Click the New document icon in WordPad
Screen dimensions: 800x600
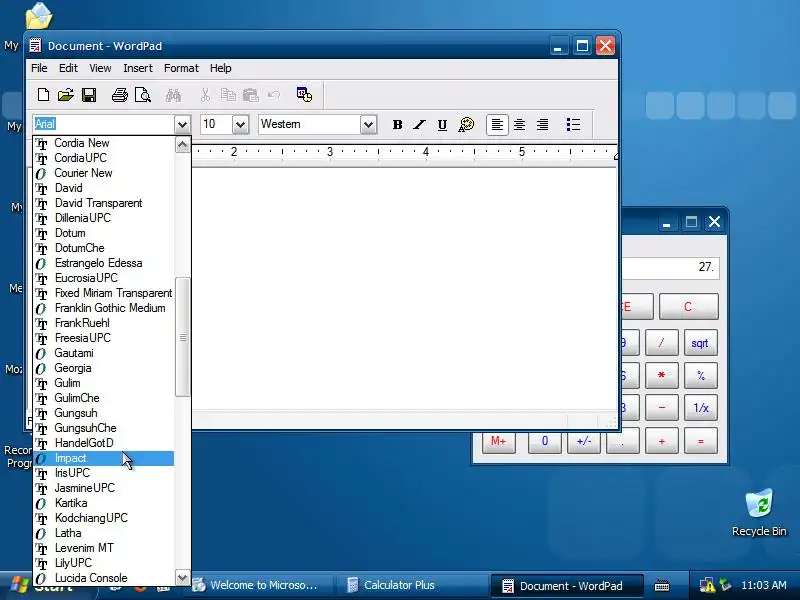[43, 95]
